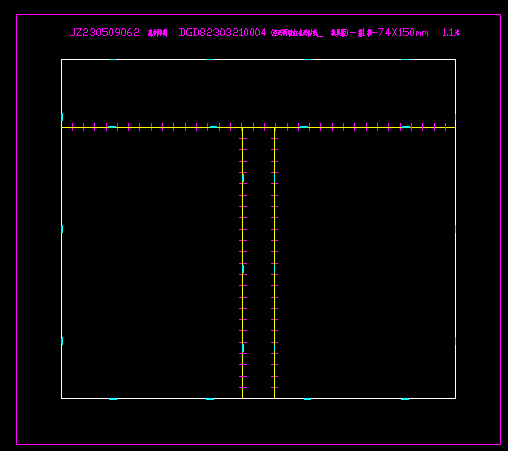Select leftmost cyan mark on yellow horizontal line
Screen dimensions: 508x451
click(112, 127)
